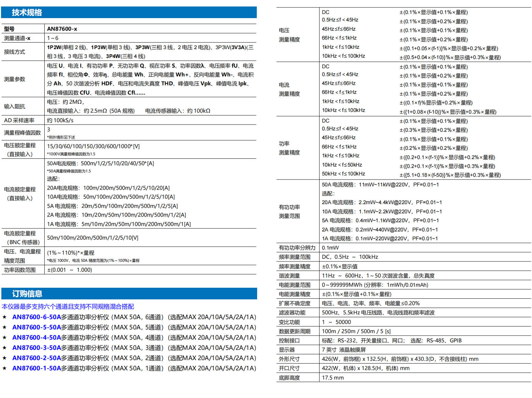This screenshot has height=398, width=532.
Task: Select 1A 电流规格：0.1mW~220W@220V line
Action: [x=380, y=239]
